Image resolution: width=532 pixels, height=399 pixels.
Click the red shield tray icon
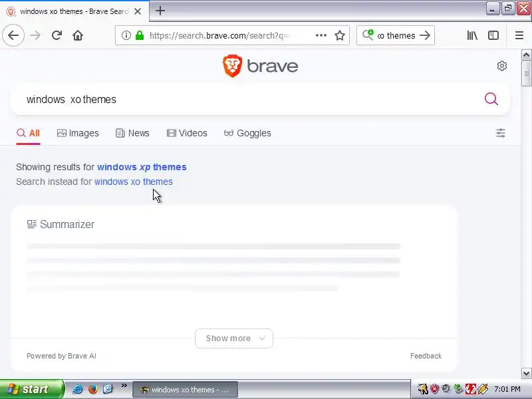(434, 389)
